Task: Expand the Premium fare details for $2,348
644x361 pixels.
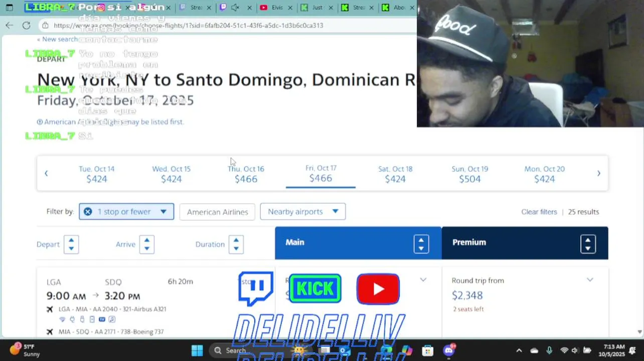Action: tap(590, 280)
